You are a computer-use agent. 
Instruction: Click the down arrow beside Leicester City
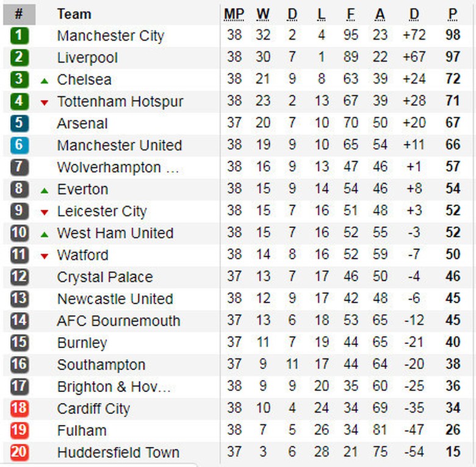[x=44, y=212]
